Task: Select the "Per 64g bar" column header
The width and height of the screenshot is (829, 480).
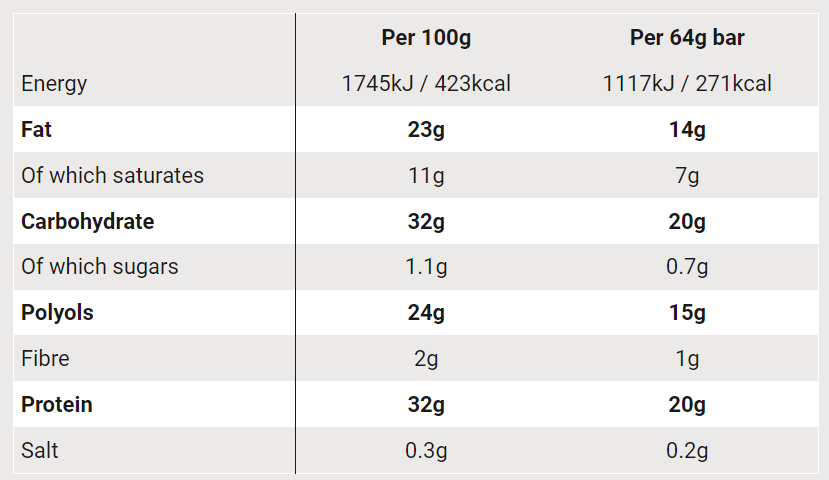Action: point(687,38)
